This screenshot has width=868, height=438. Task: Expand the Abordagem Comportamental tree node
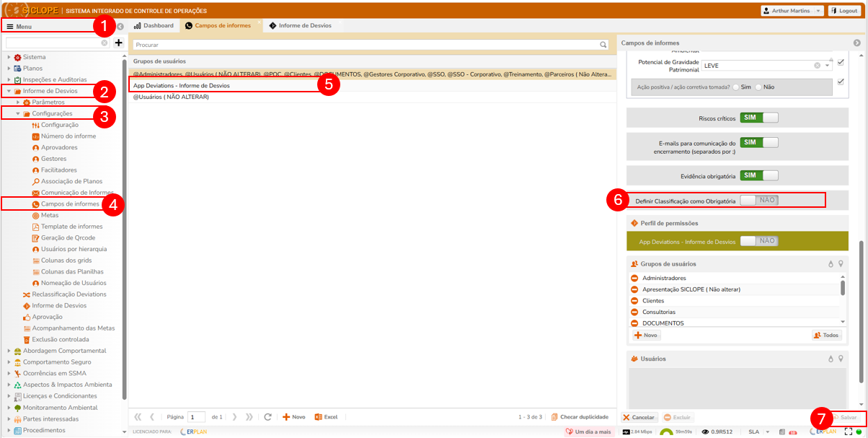(x=9, y=351)
